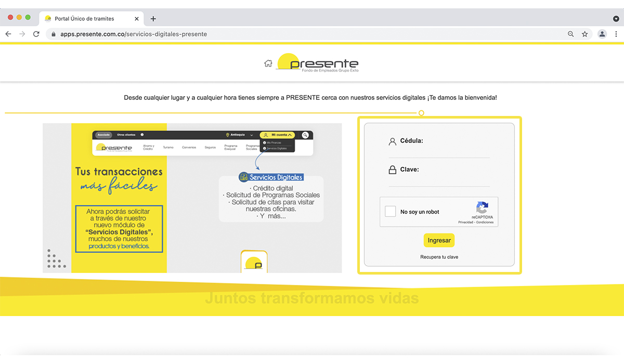Click into the Clave password field
The image size is (624, 364).
pos(439,180)
